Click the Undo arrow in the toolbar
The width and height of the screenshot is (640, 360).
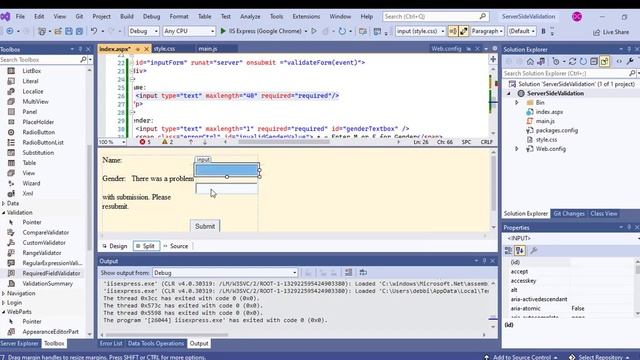(x=94, y=31)
